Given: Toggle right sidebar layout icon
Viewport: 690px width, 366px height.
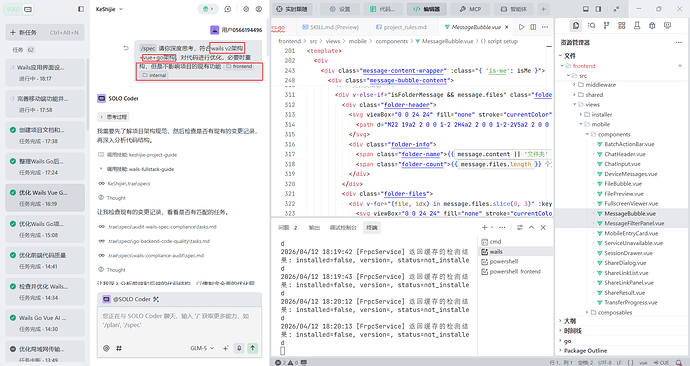Looking at the screenshot, I should [598, 9].
